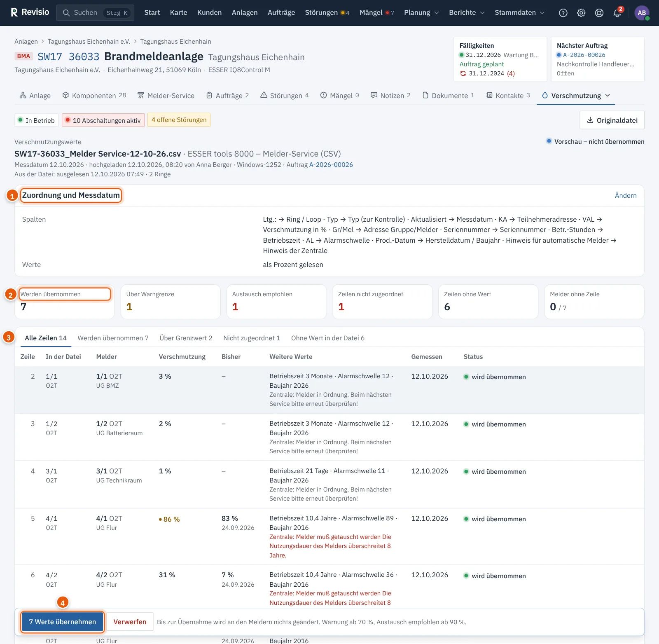Click the Nächster Auftrag A-2026-00026 link
The width and height of the screenshot is (659, 644).
pos(584,55)
